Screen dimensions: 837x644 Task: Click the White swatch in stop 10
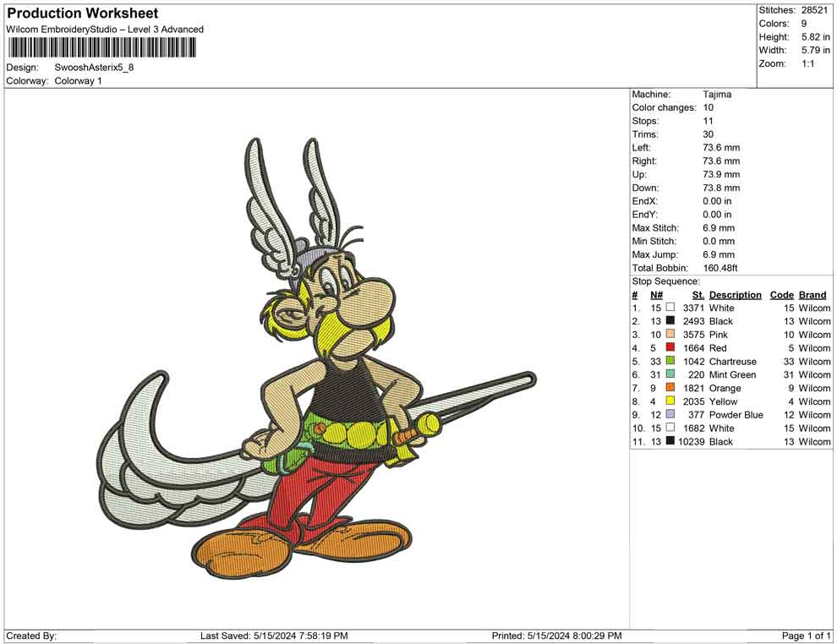click(670, 428)
